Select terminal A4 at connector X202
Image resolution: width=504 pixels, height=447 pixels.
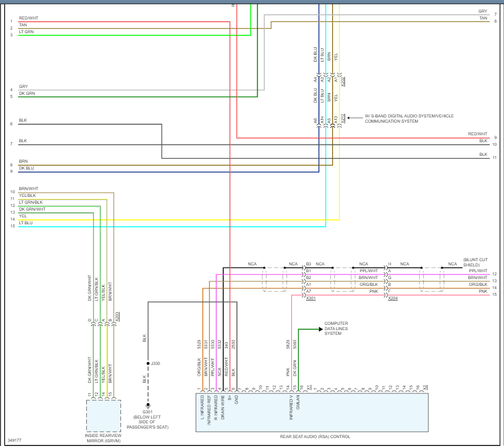pos(315,79)
